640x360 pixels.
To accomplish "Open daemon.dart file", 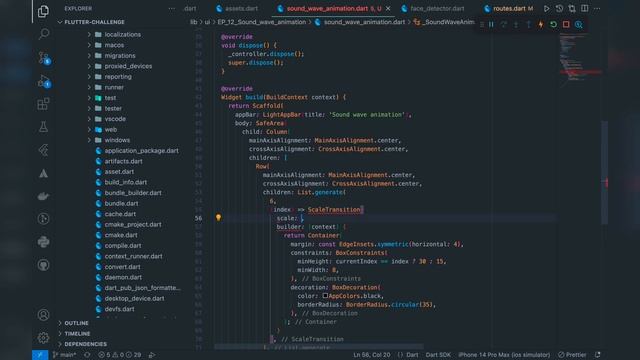I will [123, 277].
